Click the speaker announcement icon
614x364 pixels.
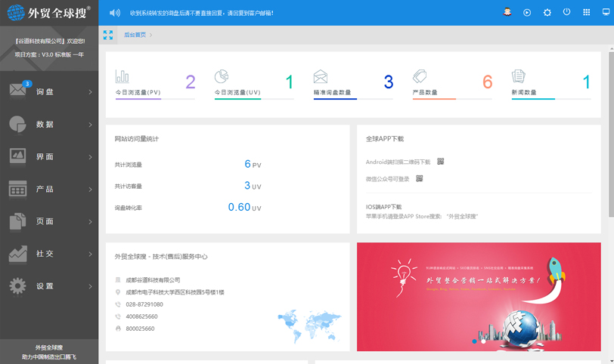pos(115,13)
